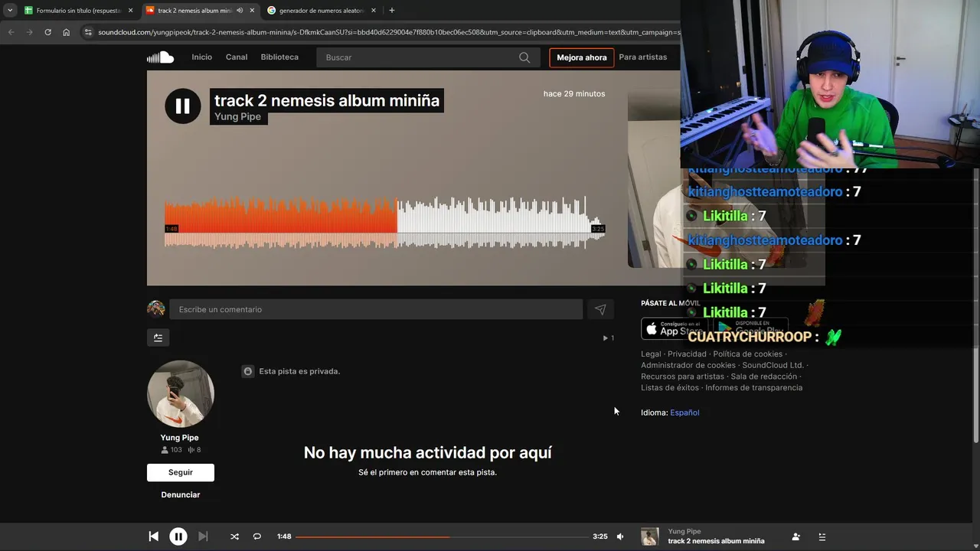The image size is (980, 551).
Task: Open the tab list dropdown arrow in Chrome
Action: tap(10, 10)
